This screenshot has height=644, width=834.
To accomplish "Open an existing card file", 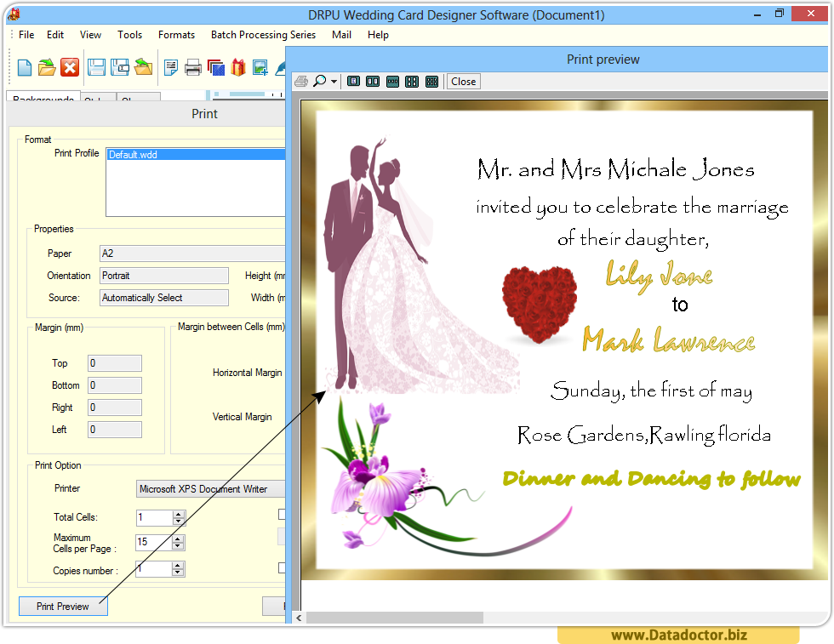I will (x=47, y=67).
